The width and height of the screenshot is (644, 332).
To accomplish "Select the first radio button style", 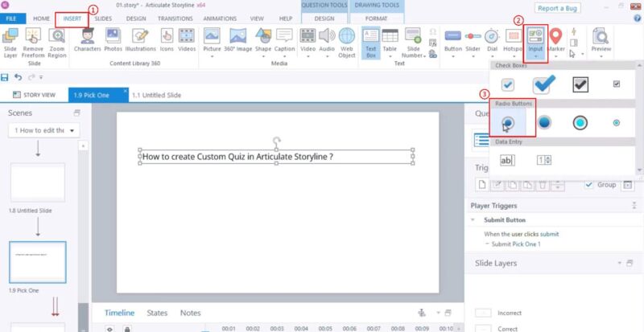I will pyautogui.click(x=509, y=122).
